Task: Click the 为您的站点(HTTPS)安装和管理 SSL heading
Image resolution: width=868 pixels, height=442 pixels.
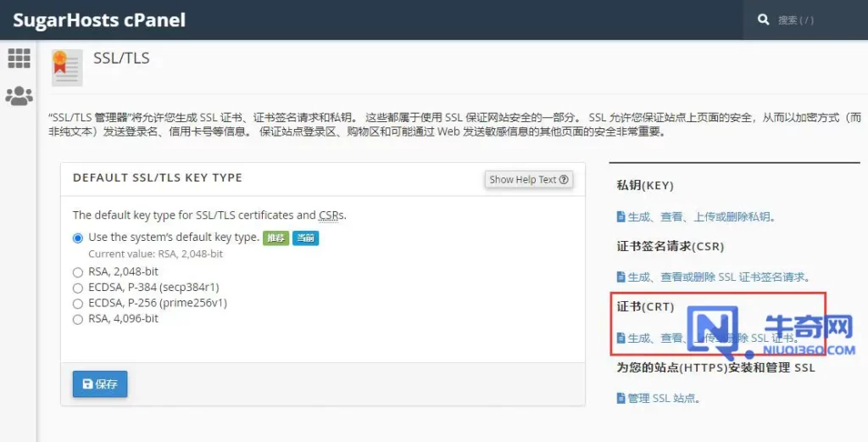Action: [715, 368]
